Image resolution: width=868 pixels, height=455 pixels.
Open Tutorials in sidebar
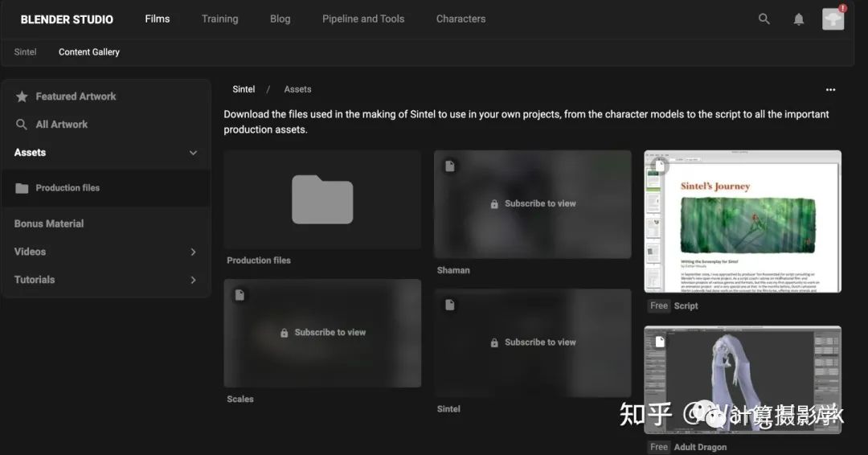(35, 280)
